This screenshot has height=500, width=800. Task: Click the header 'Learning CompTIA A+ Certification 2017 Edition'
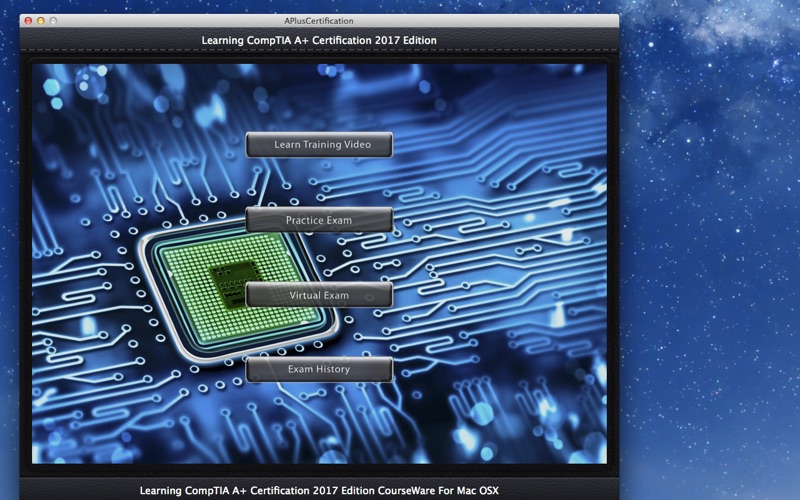click(x=319, y=40)
